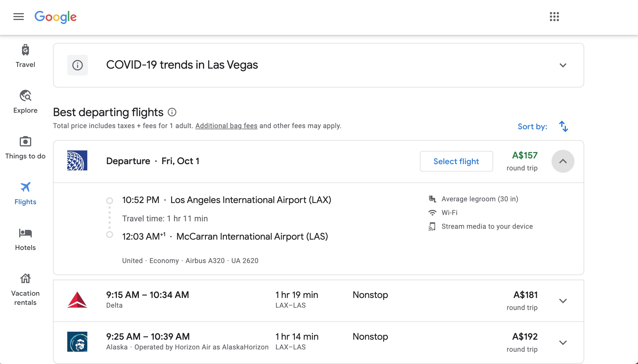Click the Vacation rentals icon

25,278
